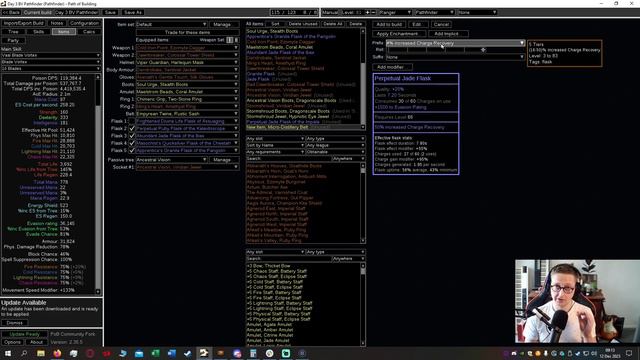Click Add to build
The width and height of the screenshot is (640, 360).
coord(389,24)
